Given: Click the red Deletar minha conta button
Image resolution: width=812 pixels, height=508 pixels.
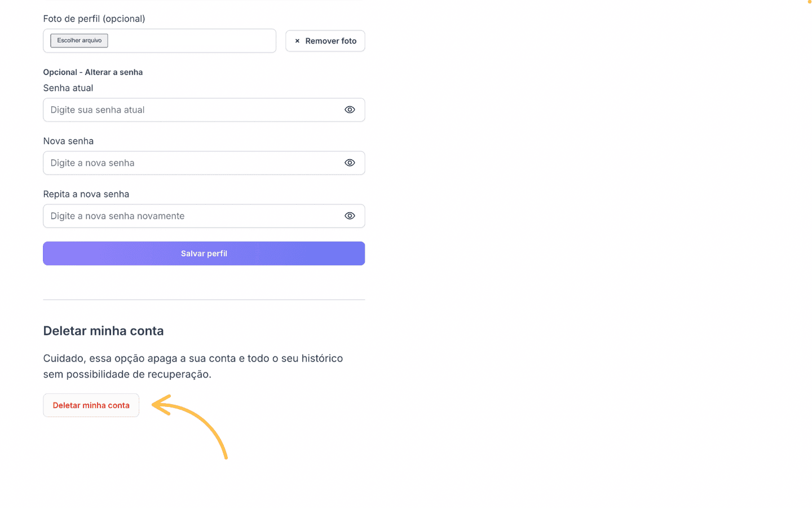Looking at the screenshot, I should point(91,405).
